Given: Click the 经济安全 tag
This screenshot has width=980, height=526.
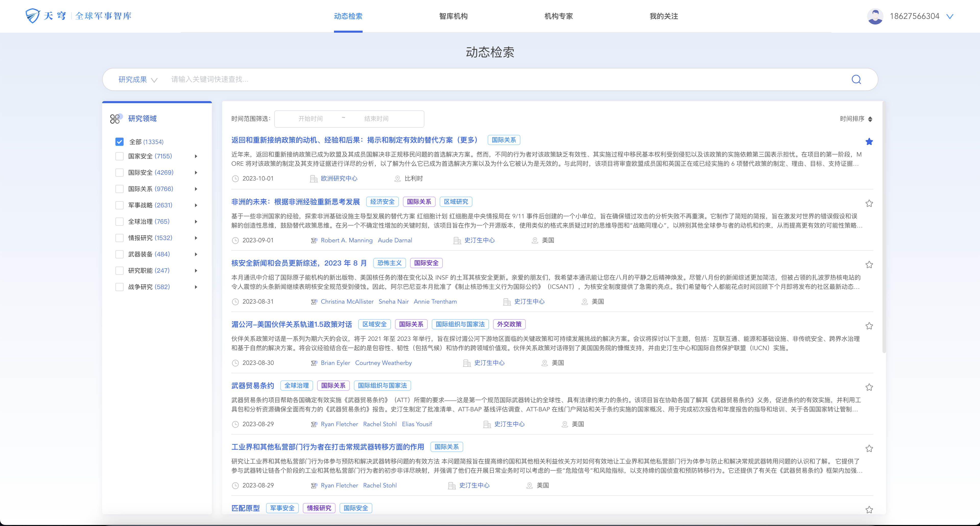Looking at the screenshot, I should point(382,201).
